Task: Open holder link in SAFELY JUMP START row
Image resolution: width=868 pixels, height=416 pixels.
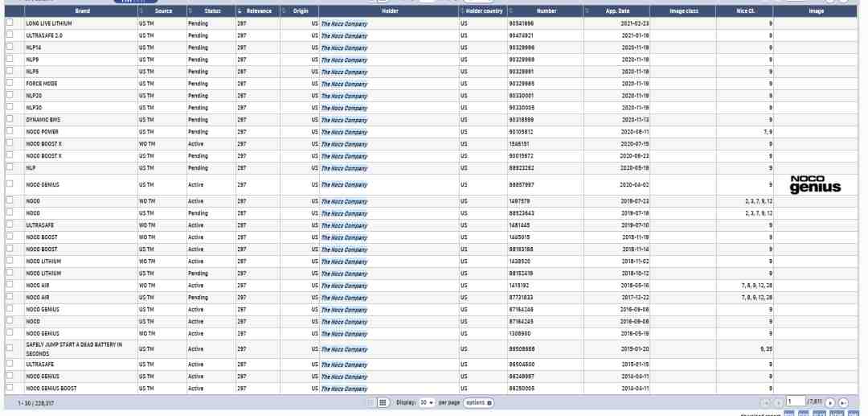Action: pyautogui.click(x=344, y=349)
